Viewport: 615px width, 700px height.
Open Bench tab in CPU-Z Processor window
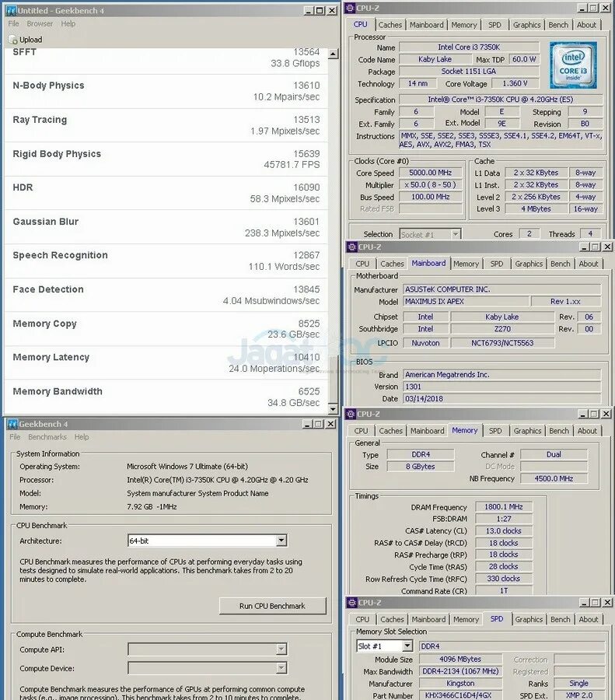pyautogui.click(x=558, y=25)
